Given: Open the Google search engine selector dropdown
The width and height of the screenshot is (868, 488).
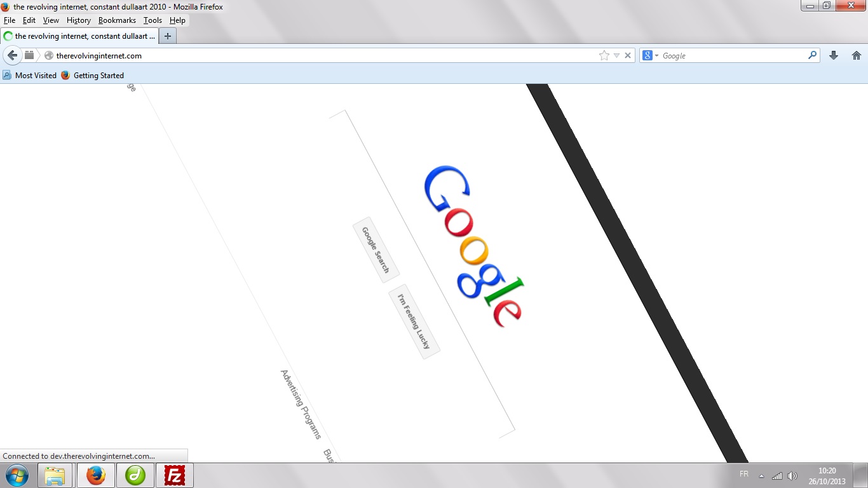Looking at the screenshot, I should pos(651,56).
